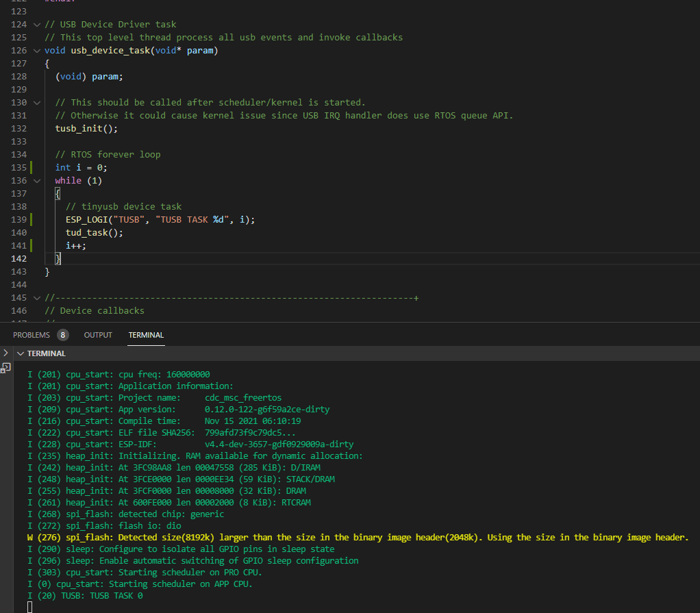
Task: Collapse the while loop at line 136
Action: click(x=37, y=181)
